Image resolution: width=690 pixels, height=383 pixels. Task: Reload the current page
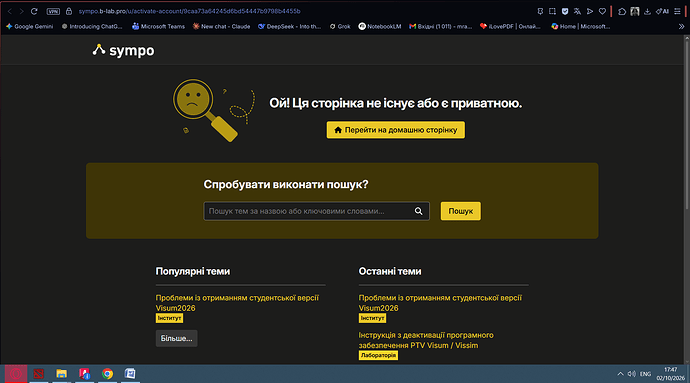click(34, 11)
